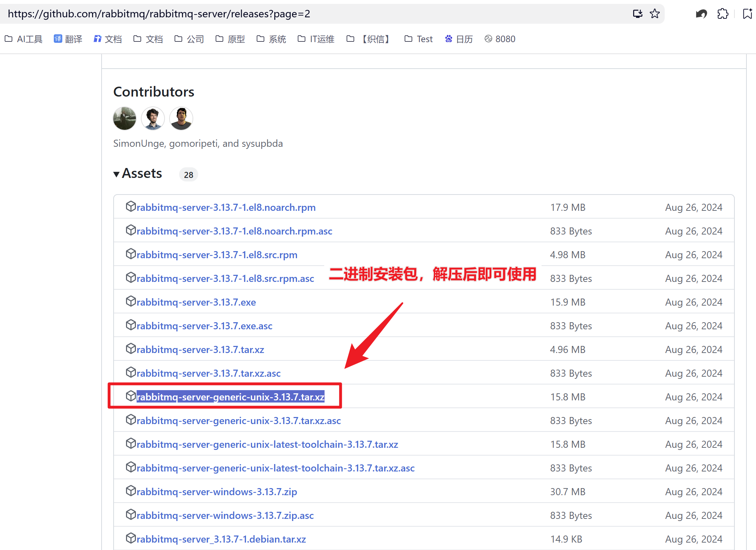The width and height of the screenshot is (756, 550).
Task: Click package icon beside noarch.rpm file
Action: tap(131, 206)
